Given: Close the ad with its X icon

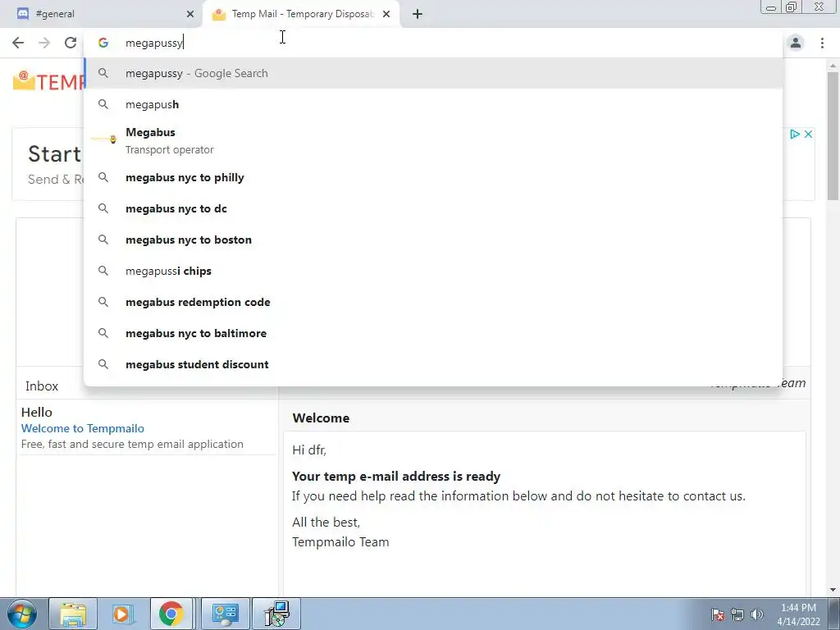Looking at the screenshot, I should point(808,134).
